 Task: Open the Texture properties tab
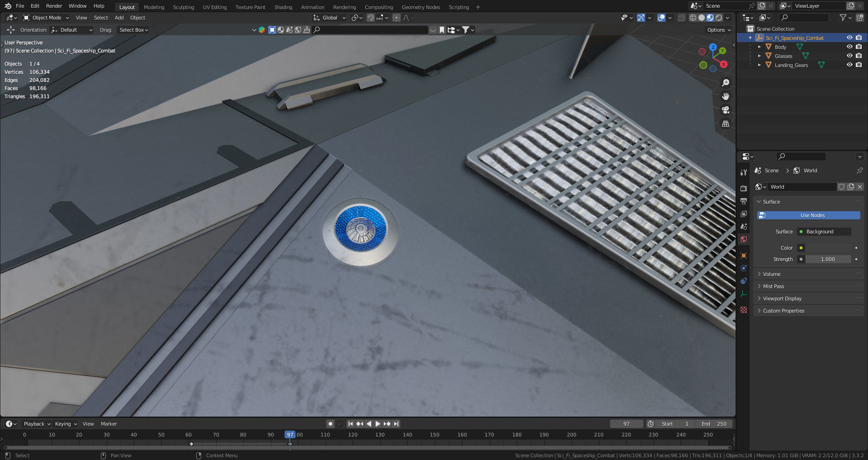[744, 310]
